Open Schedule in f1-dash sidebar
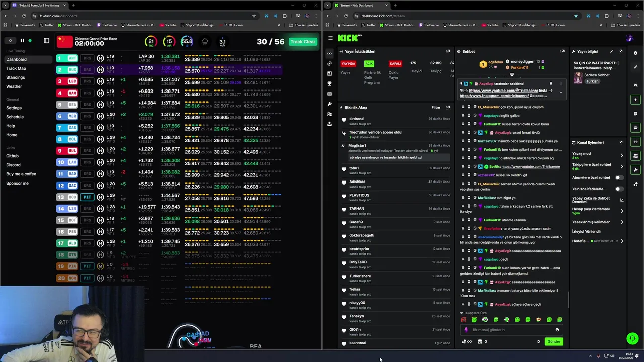Viewport: 644px width, 362px height. [15, 117]
